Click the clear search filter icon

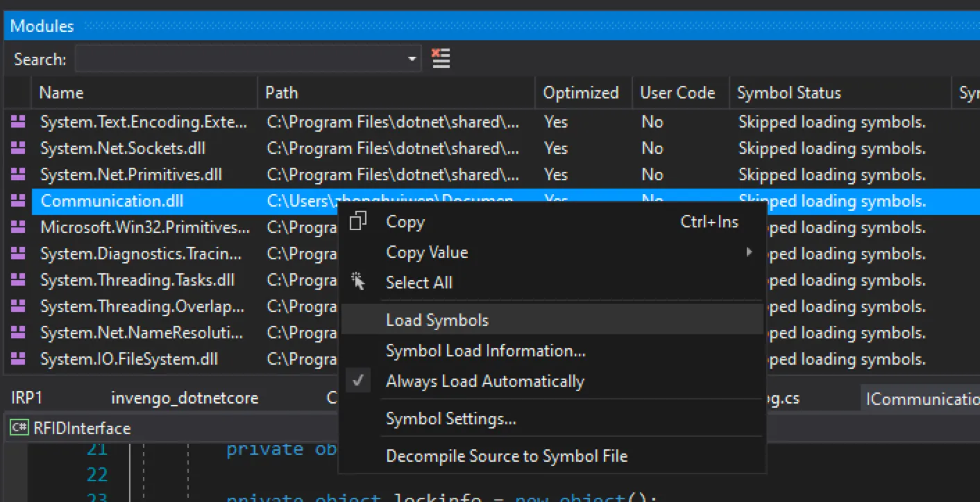[441, 58]
